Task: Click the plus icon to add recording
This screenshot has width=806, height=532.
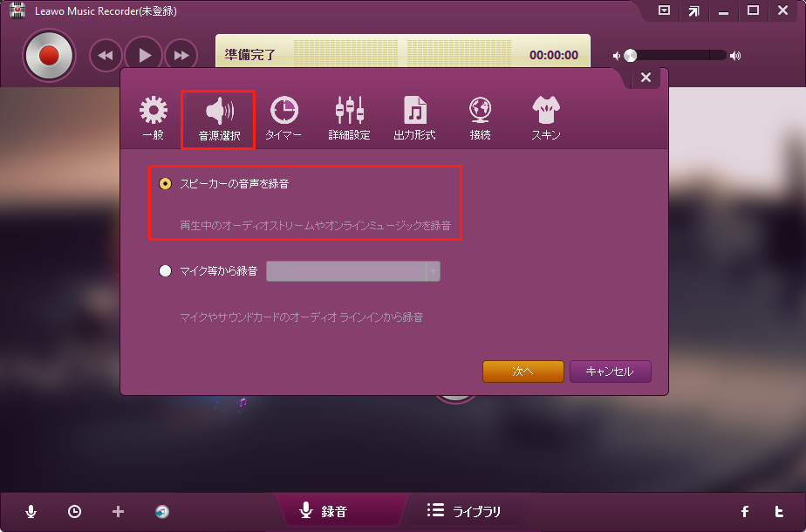Action: click(117, 513)
